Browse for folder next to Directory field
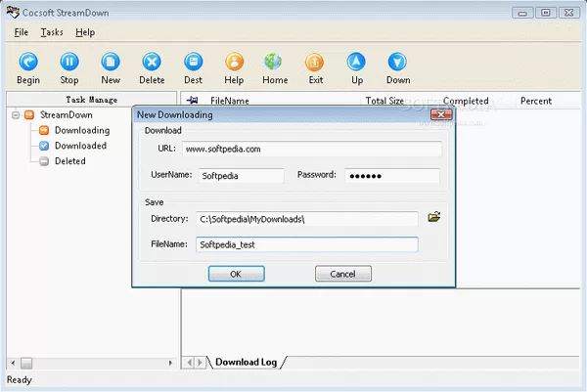 click(x=433, y=217)
